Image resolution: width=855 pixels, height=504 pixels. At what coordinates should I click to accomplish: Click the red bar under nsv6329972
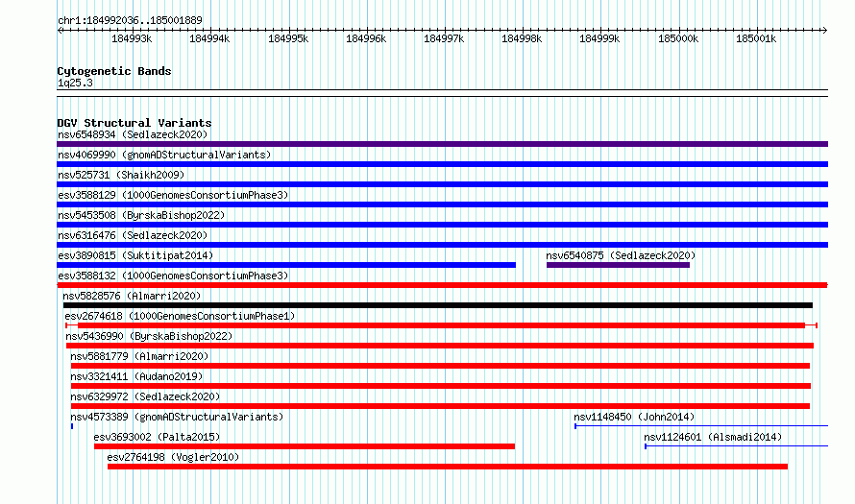click(x=441, y=406)
